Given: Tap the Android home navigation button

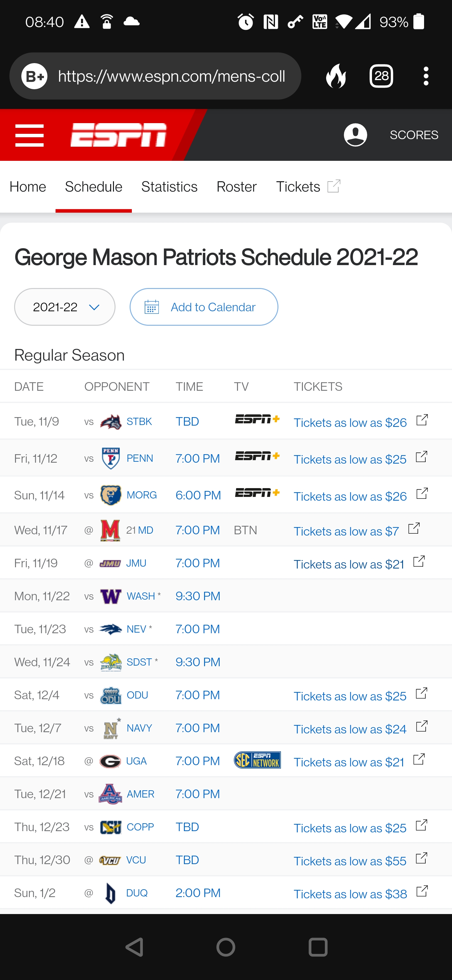Looking at the screenshot, I should coord(226,947).
